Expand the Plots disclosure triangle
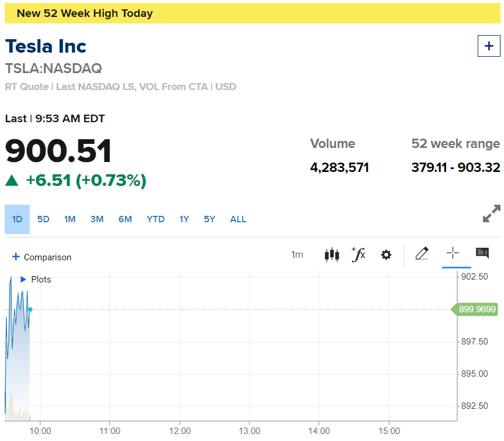504x441 pixels. tap(23, 280)
